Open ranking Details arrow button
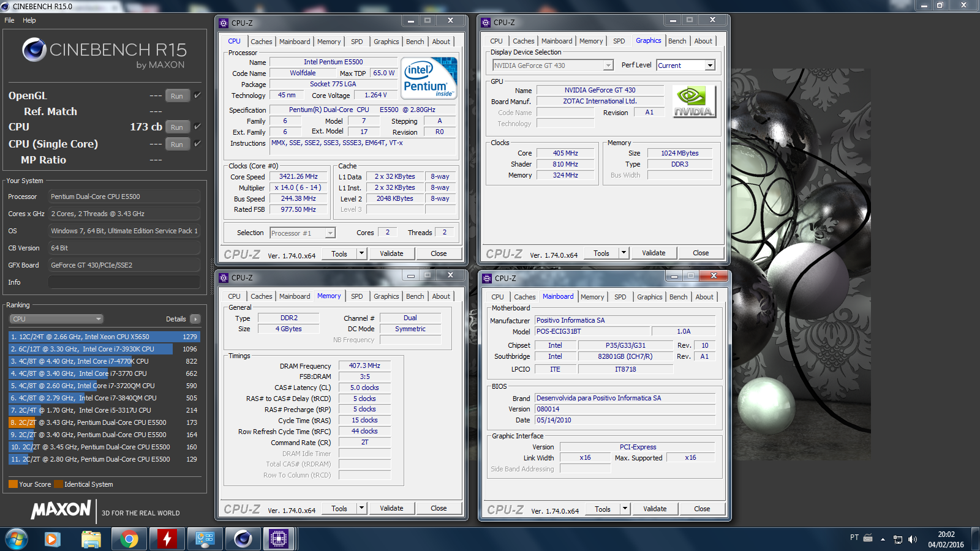The image size is (980, 551). click(195, 319)
